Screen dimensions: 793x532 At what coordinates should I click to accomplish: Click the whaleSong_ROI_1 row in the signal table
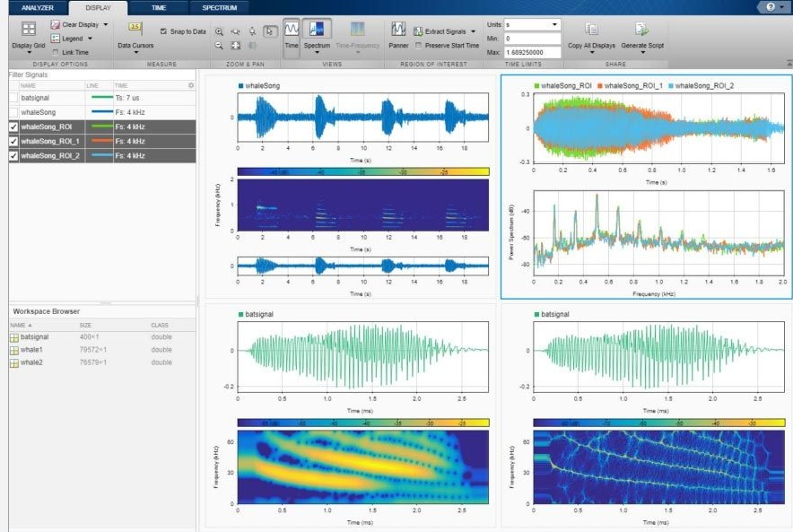click(102, 142)
